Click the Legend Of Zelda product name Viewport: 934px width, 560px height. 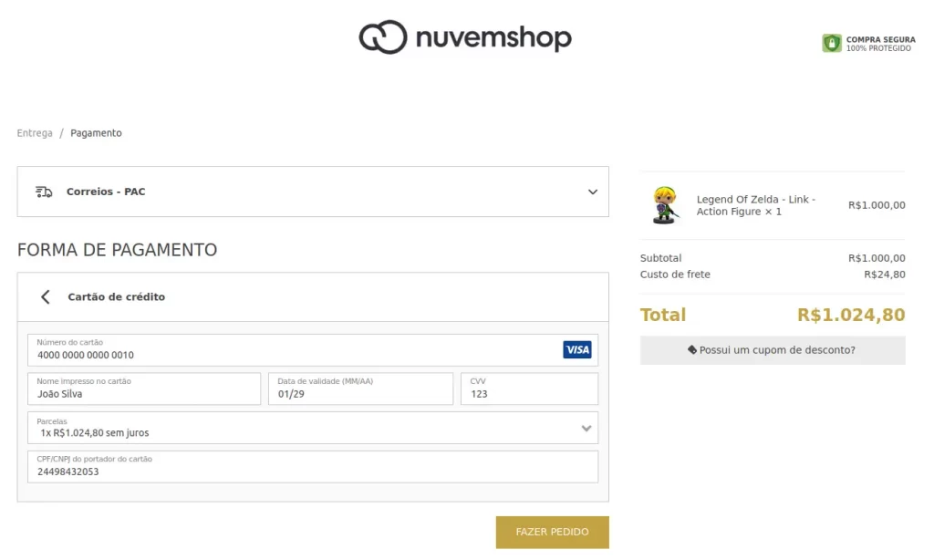pyautogui.click(x=755, y=205)
